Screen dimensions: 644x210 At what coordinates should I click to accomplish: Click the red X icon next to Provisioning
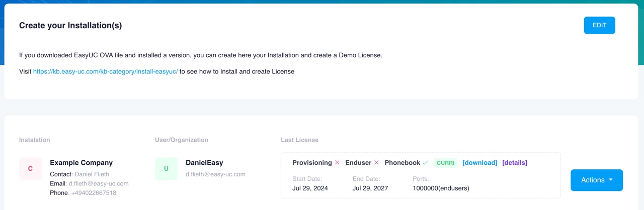tap(337, 163)
